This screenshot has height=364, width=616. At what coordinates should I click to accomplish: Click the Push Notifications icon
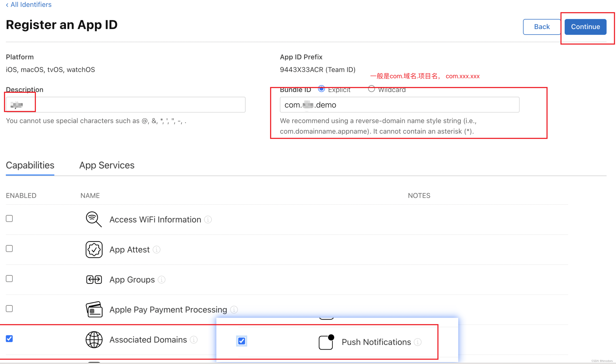point(326,342)
